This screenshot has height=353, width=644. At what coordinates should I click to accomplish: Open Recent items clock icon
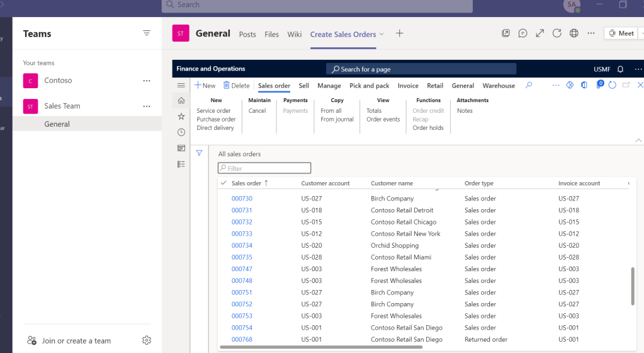[x=181, y=132]
